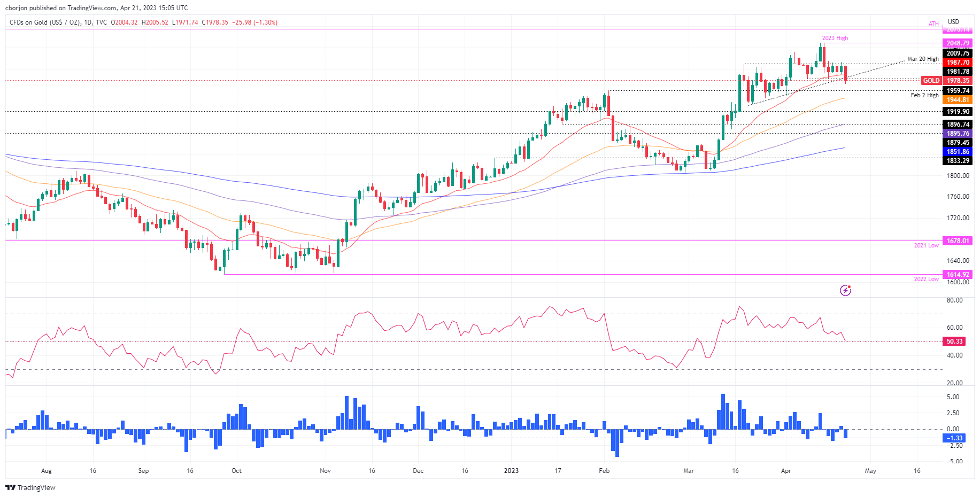980x497 pixels.
Task: Click the ATH line label
Action: coord(933,24)
